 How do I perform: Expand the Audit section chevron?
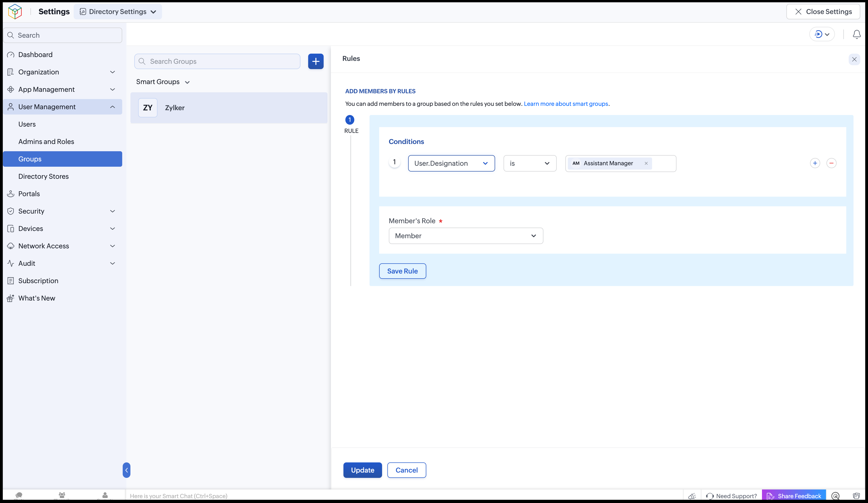click(112, 264)
